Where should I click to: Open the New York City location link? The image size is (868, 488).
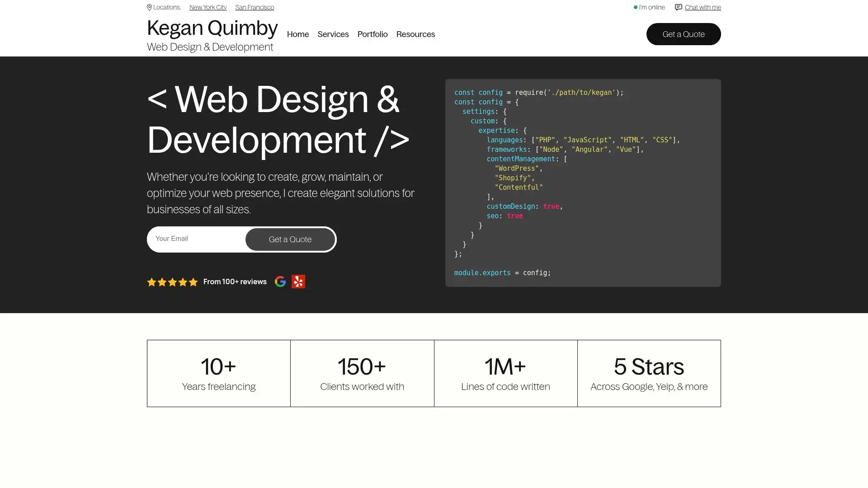point(208,7)
